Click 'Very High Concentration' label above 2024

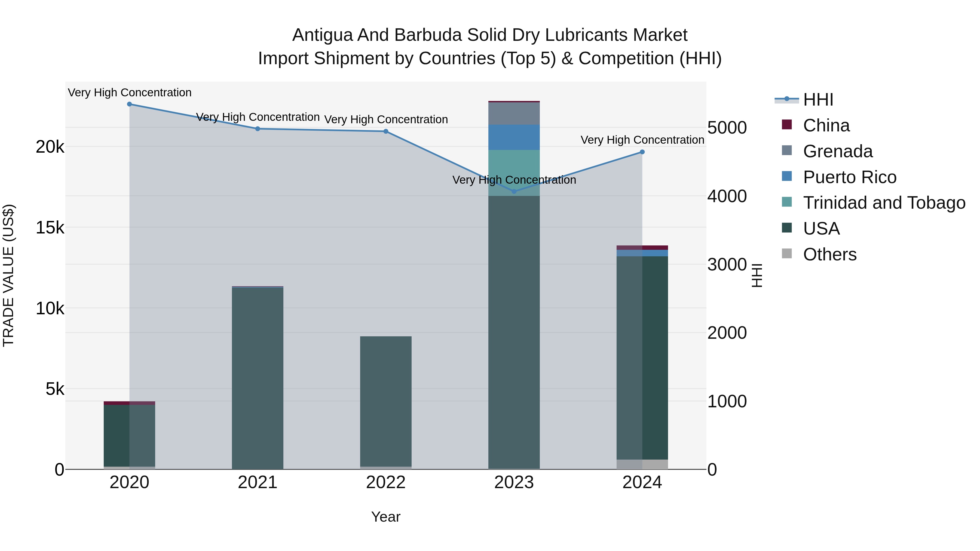tap(642, 140)
